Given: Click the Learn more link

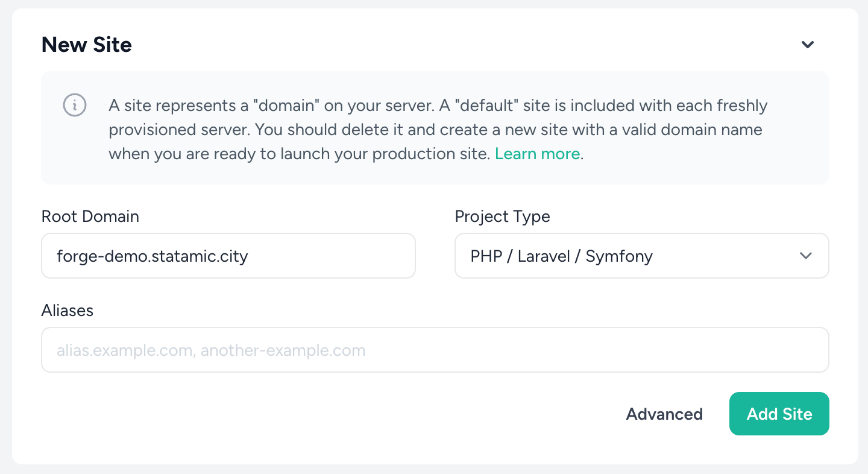Looking at the screenshot, I should [x=537, y=154].
